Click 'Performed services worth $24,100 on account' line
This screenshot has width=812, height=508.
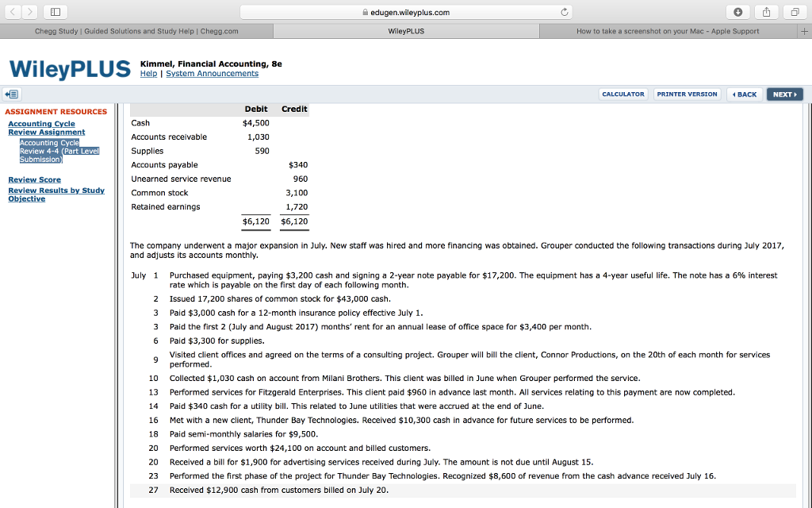[x=300, y=448]
